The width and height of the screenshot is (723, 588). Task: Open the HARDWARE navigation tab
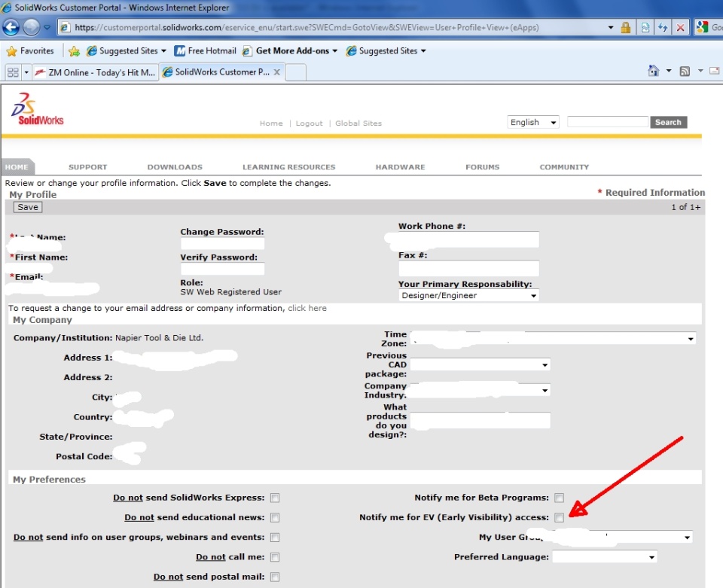[400, 167]
